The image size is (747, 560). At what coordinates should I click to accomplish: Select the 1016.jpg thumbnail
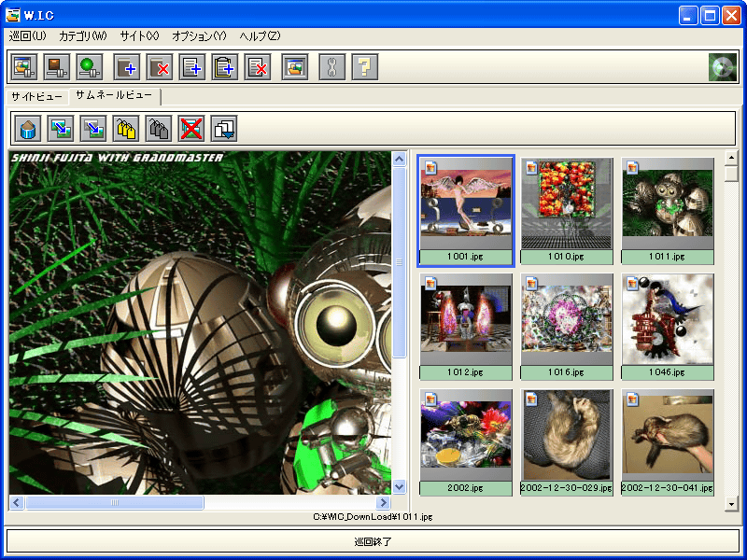[567, 326]
